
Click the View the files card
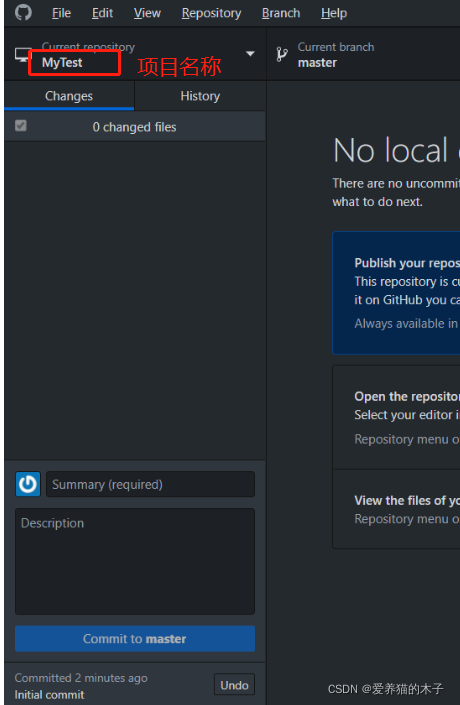click(x=396, y=509)
